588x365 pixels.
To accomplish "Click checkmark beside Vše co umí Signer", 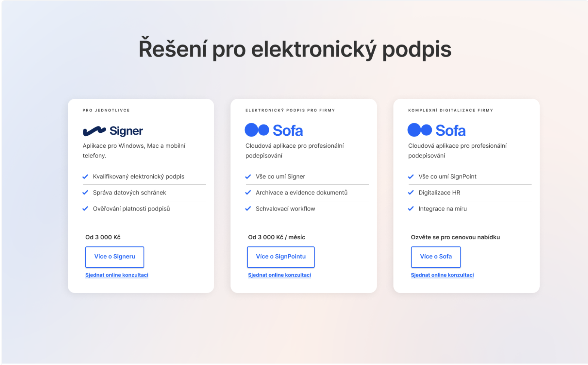I will click(x=248, y=177).
